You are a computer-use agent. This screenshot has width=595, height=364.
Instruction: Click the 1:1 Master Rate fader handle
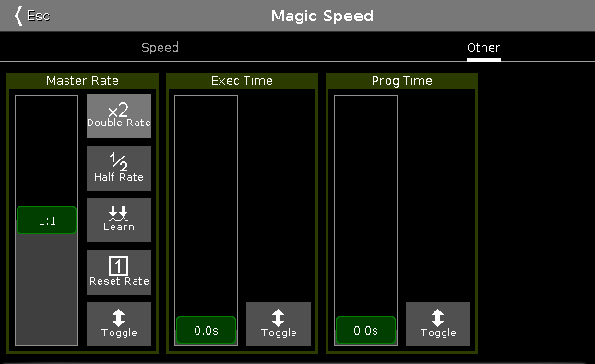pyautogui.click(x=47, y=220)
